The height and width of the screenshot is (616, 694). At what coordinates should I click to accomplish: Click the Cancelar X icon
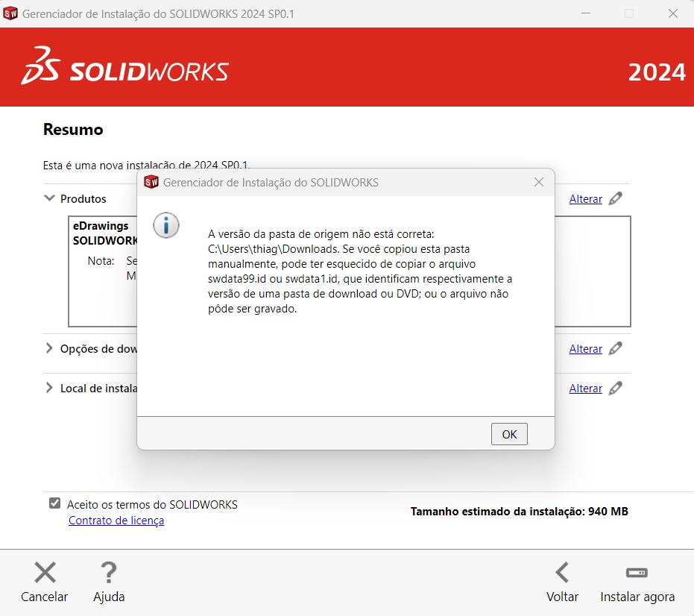(45, 573)
